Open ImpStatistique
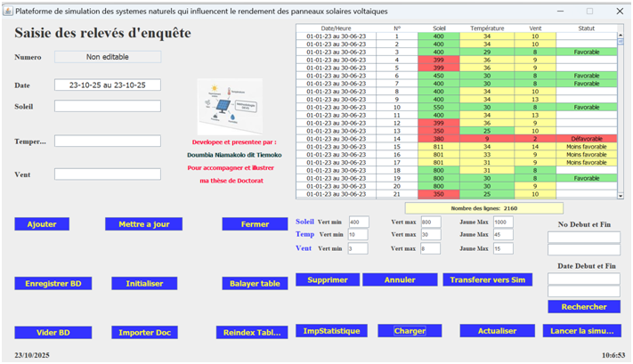The image size is (633, 364). 330,331
